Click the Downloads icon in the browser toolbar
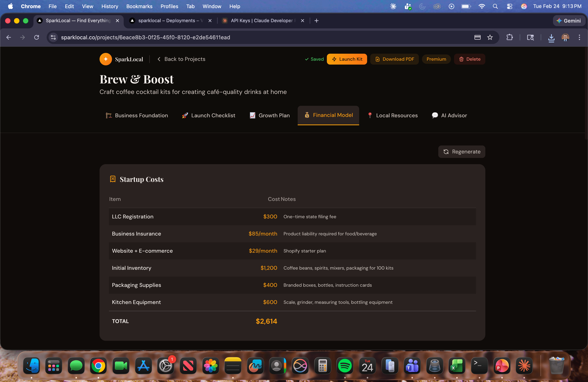This screenshot has height=382, width=588. coord(551,38)
